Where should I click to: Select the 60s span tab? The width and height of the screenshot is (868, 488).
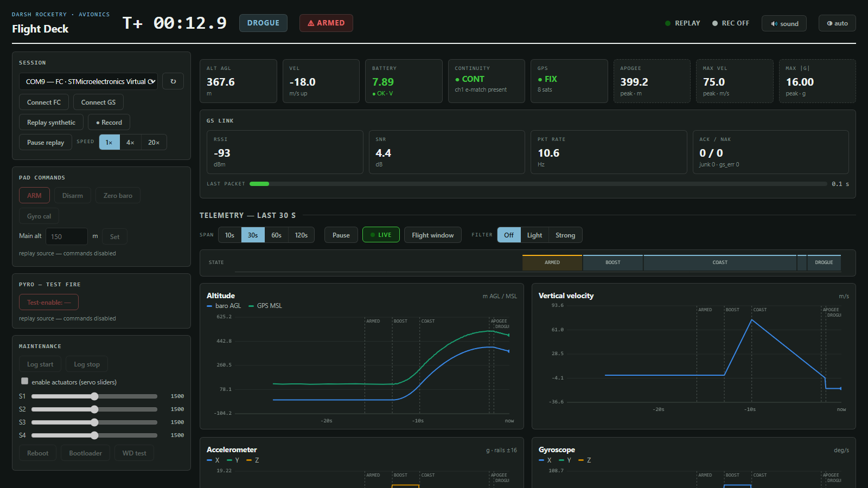pos(277,235)
